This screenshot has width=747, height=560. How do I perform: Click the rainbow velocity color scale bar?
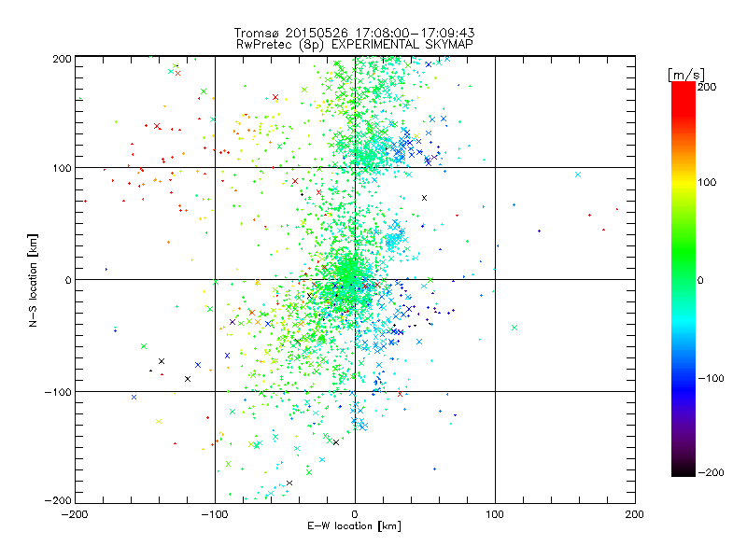(684, 279)
